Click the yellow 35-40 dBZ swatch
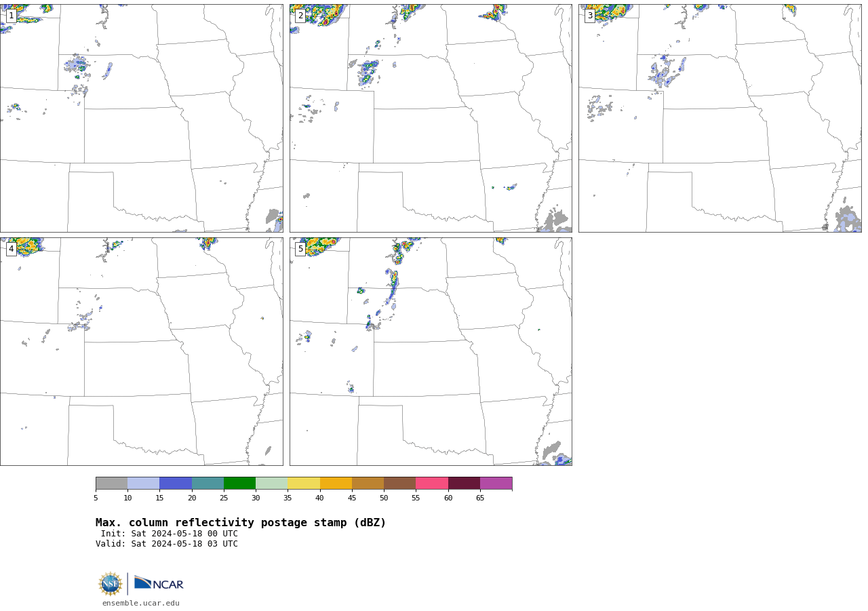Screen dimensions: 868x611 (x=304, y=483)
